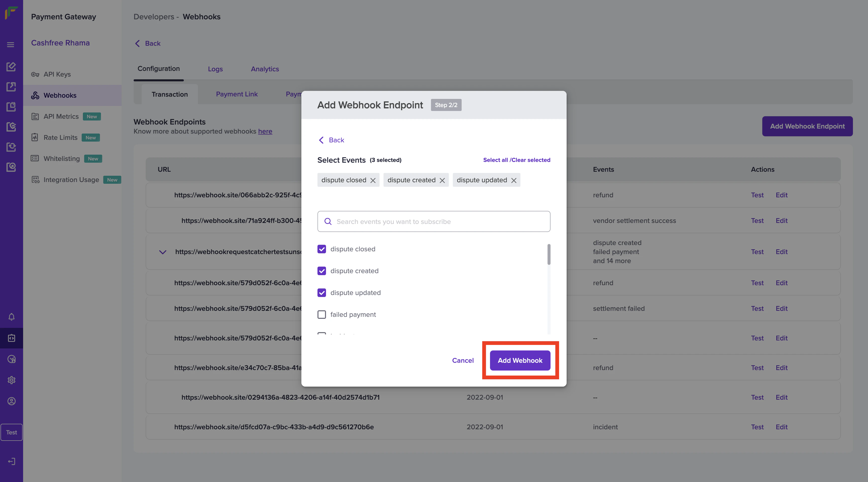
Task: Click the search events input field
Action: tap(438, 221)
